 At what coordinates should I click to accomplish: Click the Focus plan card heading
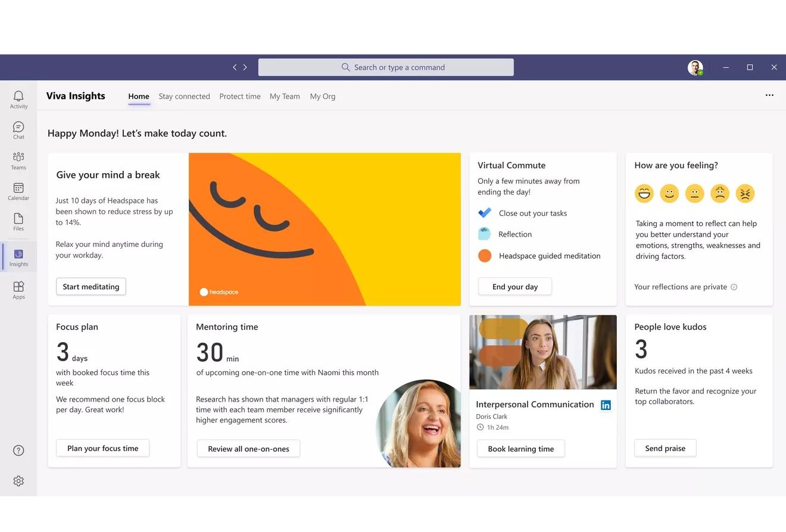[77, 327]
